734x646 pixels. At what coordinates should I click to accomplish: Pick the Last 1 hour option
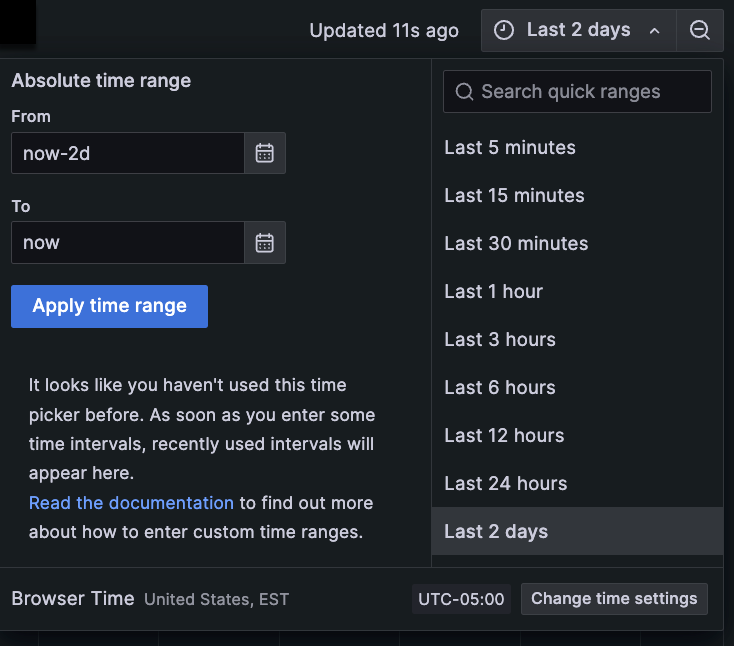click(x=493, y=292)
